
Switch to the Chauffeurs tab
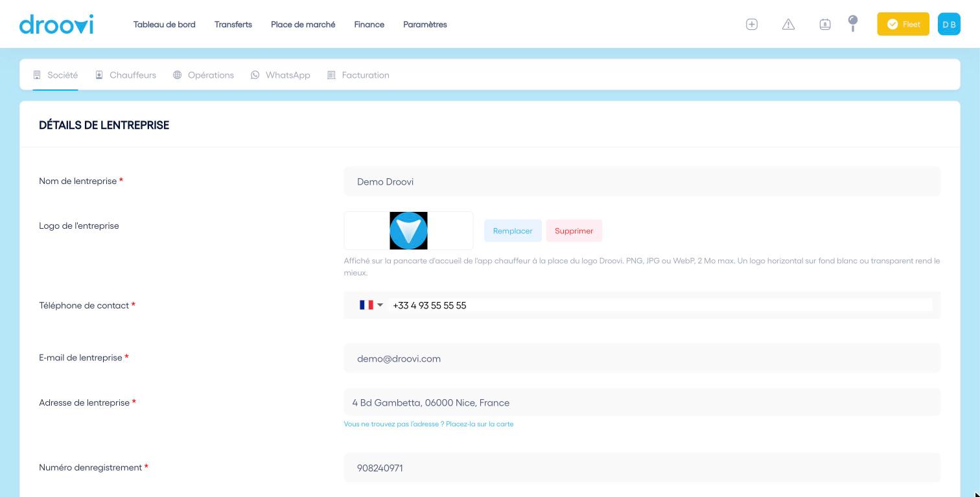(x=126, y=75)
